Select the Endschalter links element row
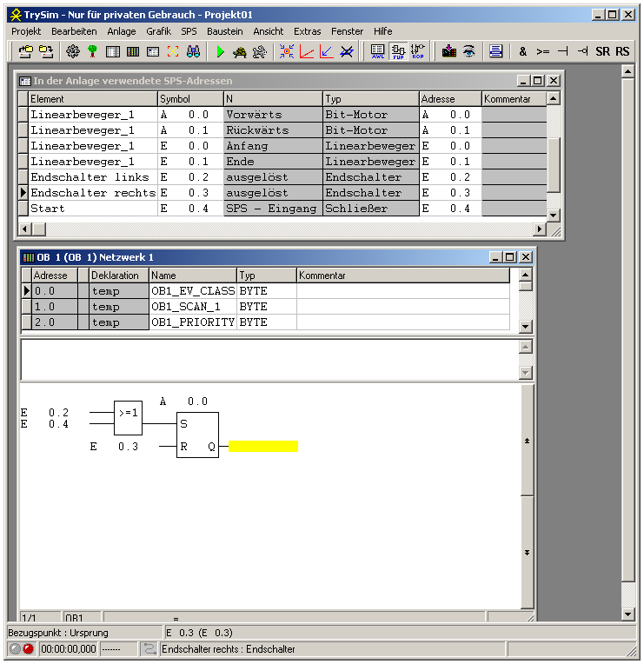Viewport: 644px width, 664px height. pos(90,177)
